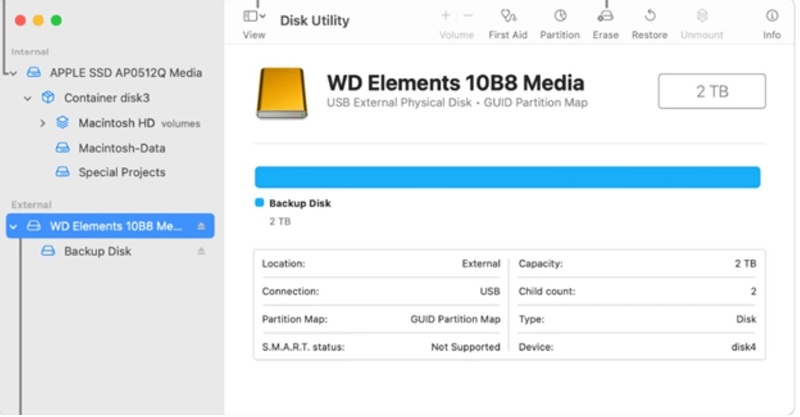Eject the WD Elements 10B8 disk

pos(201,227)
